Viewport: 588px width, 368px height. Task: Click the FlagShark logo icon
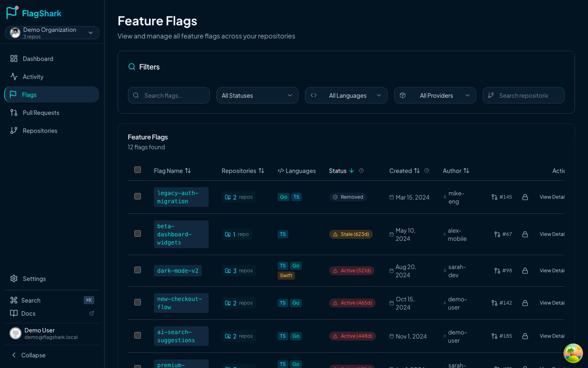coord(12,13)
